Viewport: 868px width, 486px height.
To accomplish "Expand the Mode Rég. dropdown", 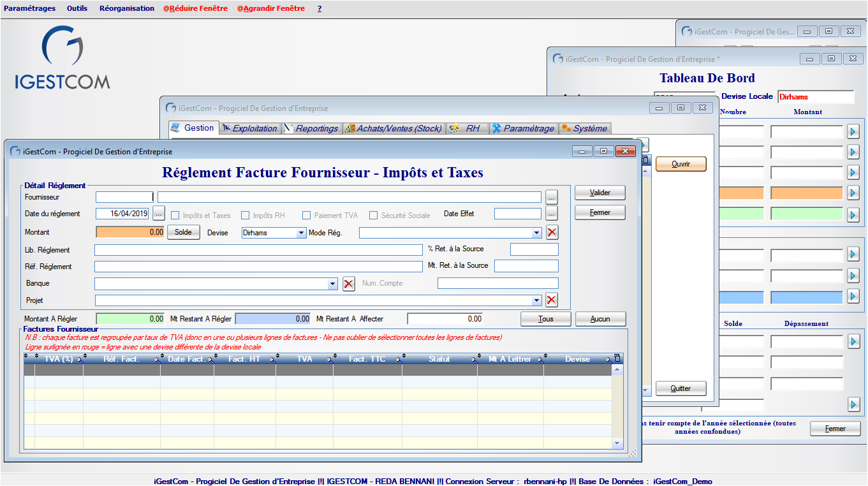I will 536,233.
